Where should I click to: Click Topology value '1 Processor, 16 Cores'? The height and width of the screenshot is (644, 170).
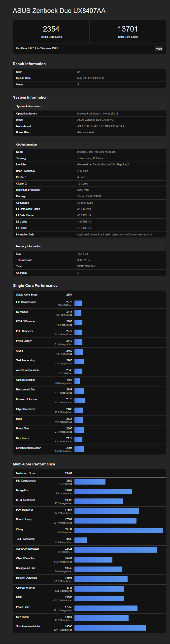pos(90,158)
